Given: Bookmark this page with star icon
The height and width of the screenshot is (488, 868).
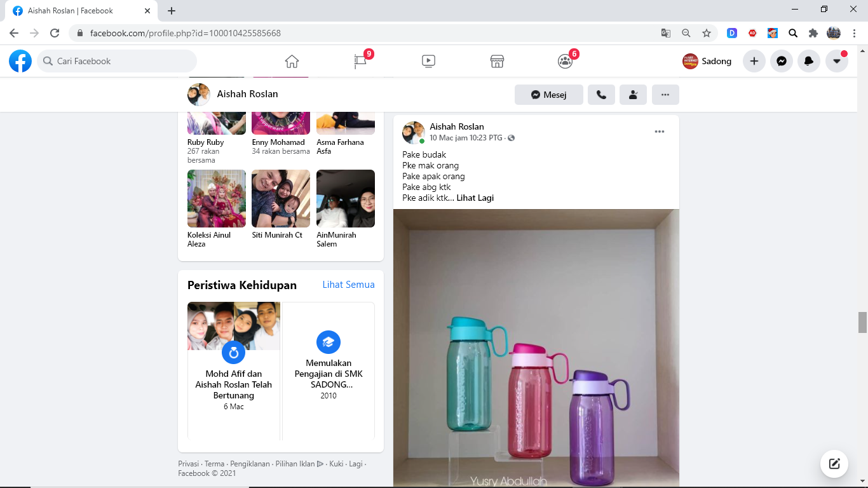Looking at the screenshot, I should pyautogui.click(x=706, y=33).
